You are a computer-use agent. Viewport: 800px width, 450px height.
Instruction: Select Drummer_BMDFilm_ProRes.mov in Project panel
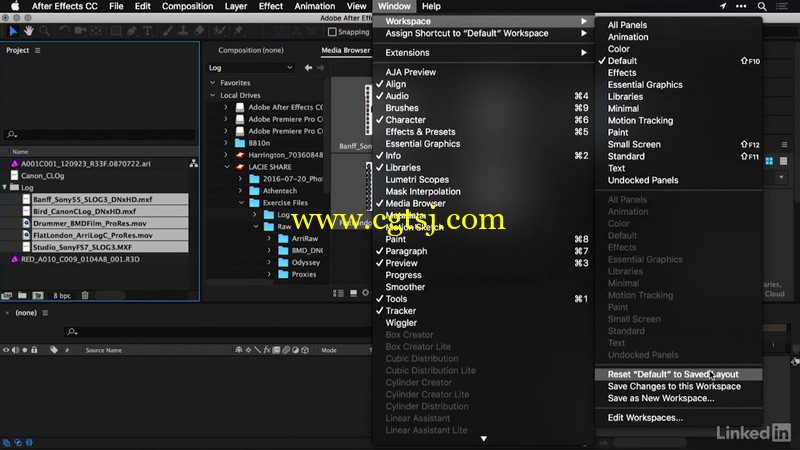pos(90,223)
